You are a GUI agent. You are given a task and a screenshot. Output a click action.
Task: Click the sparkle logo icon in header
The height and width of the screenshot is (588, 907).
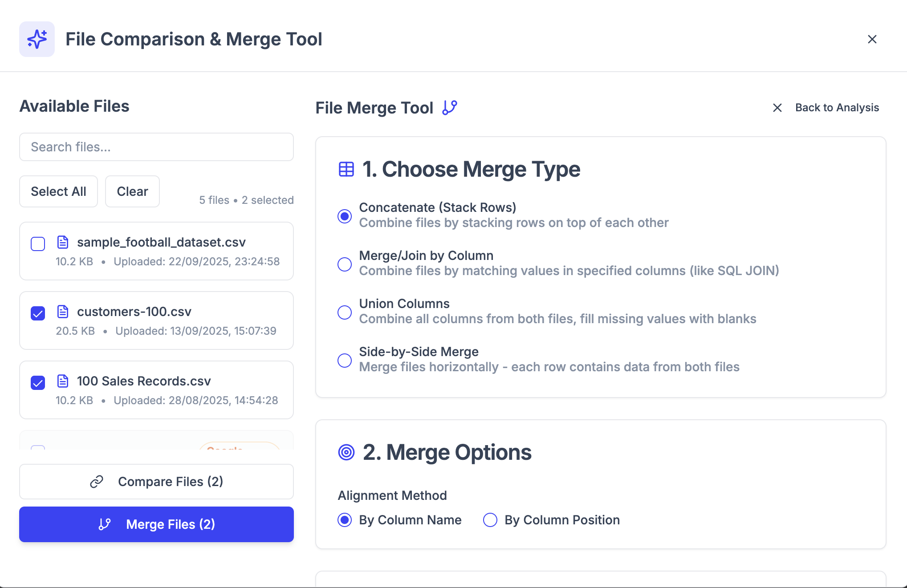pyautogui.click(x=37, y=39)
